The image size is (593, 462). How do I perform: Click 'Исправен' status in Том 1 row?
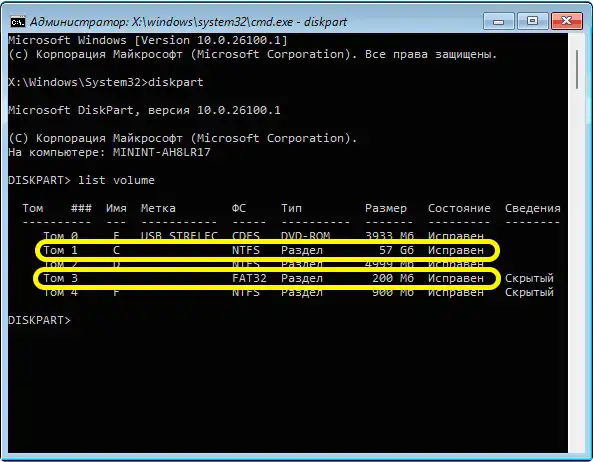(456, 250)
